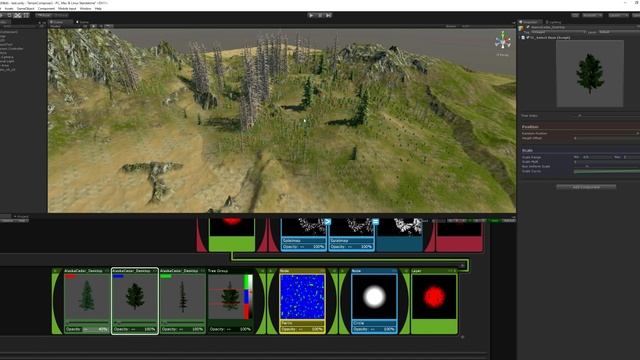Select the red Layer node
The height and width of the screenshot is (360, 640).
coord(434,301)
